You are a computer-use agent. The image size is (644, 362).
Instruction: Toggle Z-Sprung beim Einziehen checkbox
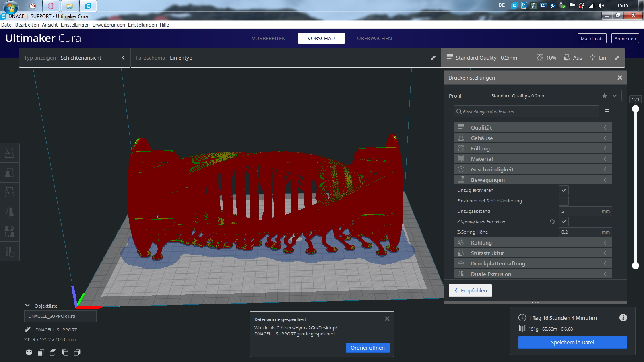pos(564,222)
